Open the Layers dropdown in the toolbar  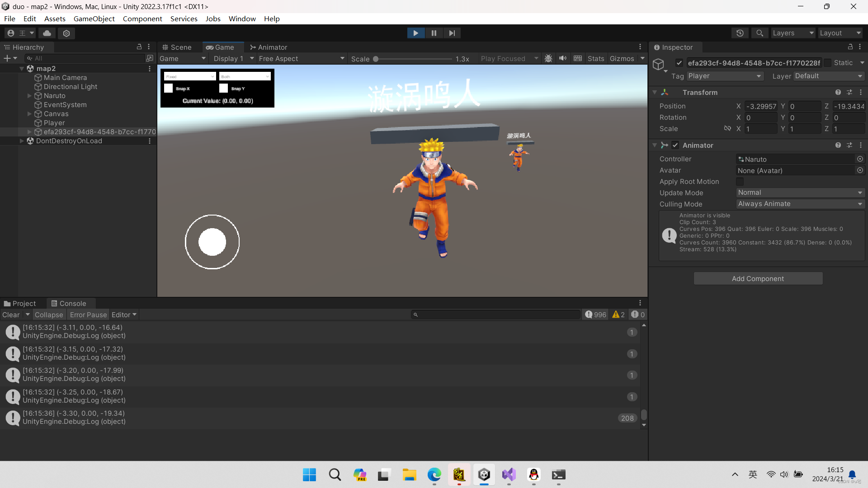point(793,33)
